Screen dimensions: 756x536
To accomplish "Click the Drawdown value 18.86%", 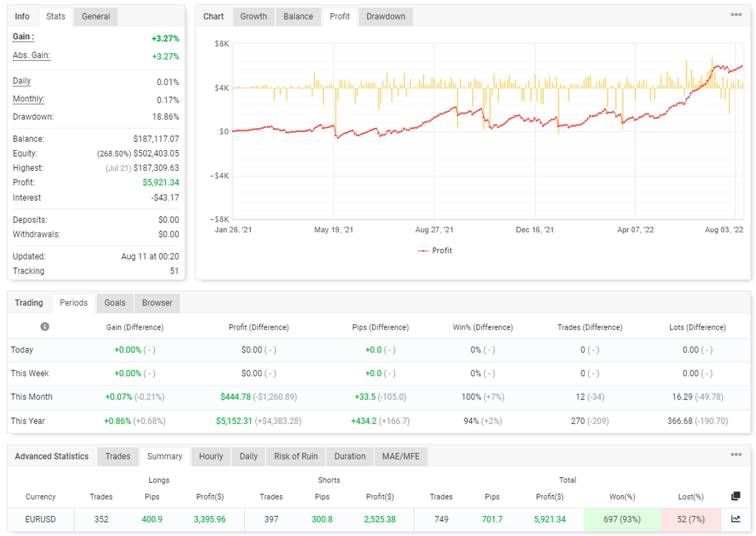I will pos(165,116).
